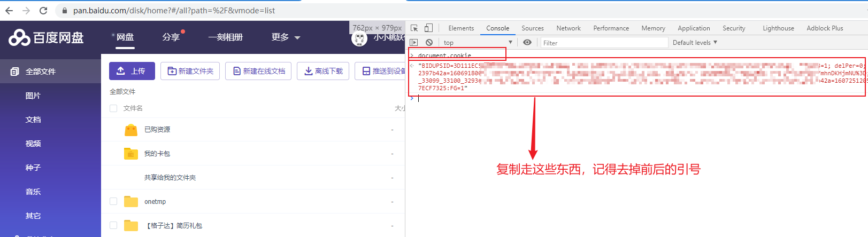Sort by 文件名 column header
The image size is (868, 237).
[133, 108]
